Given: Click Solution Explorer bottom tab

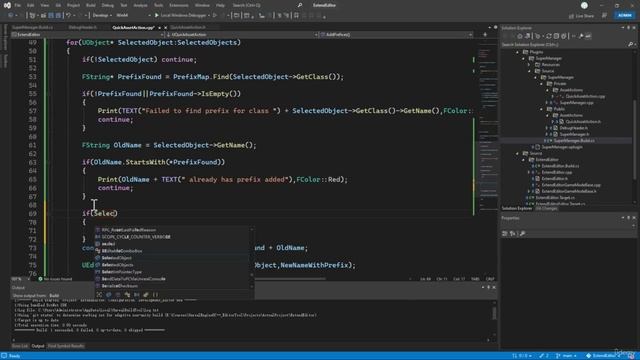Looking at the screenshot, I should click(x=517, y=209).
